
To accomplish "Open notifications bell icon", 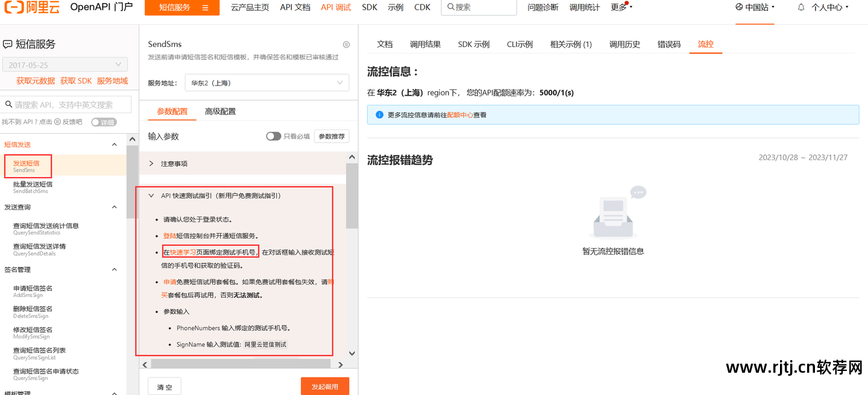I will coord(801,7).
